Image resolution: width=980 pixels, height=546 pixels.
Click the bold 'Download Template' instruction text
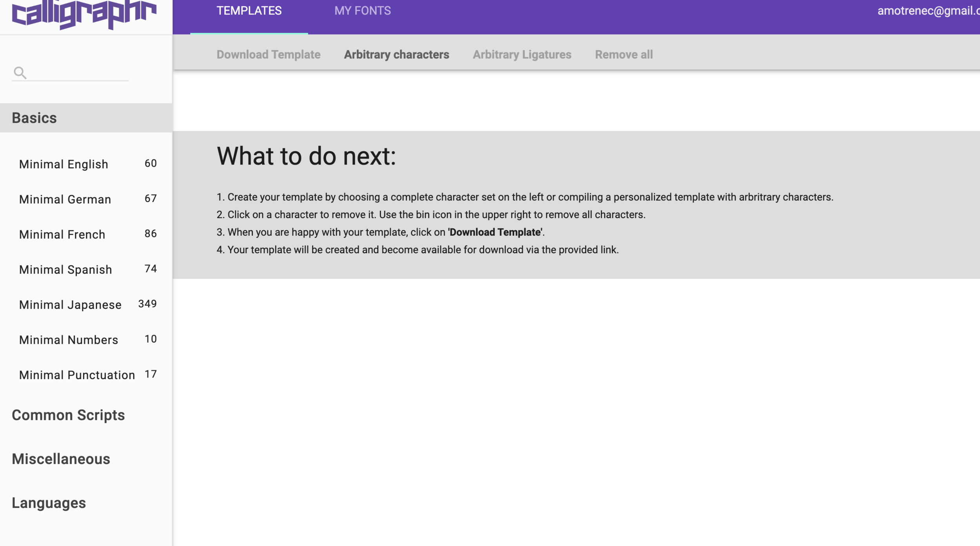coord(495,232)
